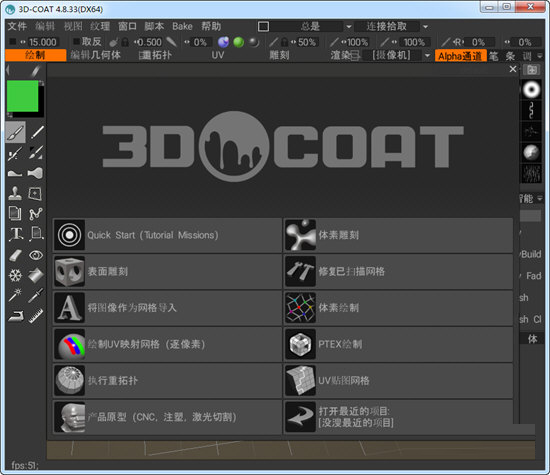
Task: Click the ring alpha brush thumbnail
Action: (531, 89)
